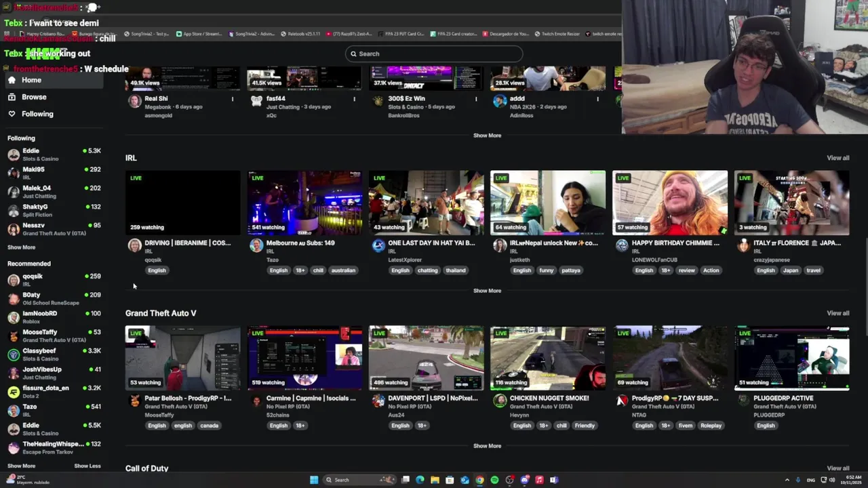Open three-dot menu on fasf44 video
Image resolution: width=868 pixels, height=488 pixels.
tap(354, 99)
